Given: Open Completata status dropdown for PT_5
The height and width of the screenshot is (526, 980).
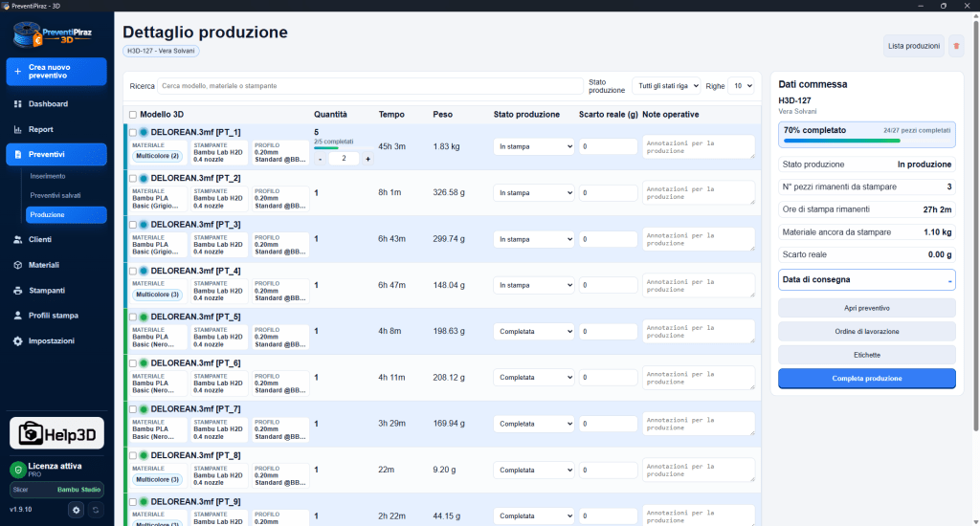Looking at the screenshot, I should point(533,331).
